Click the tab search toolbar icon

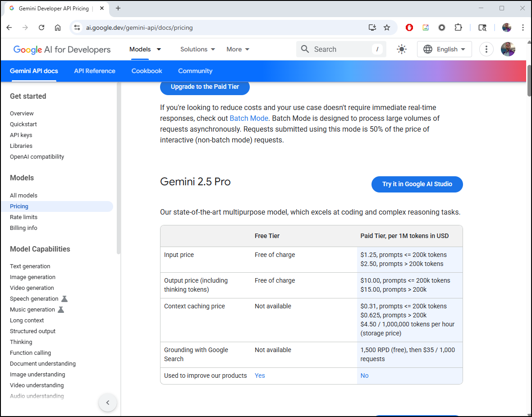pyautogui.click(x=482, y=27)
